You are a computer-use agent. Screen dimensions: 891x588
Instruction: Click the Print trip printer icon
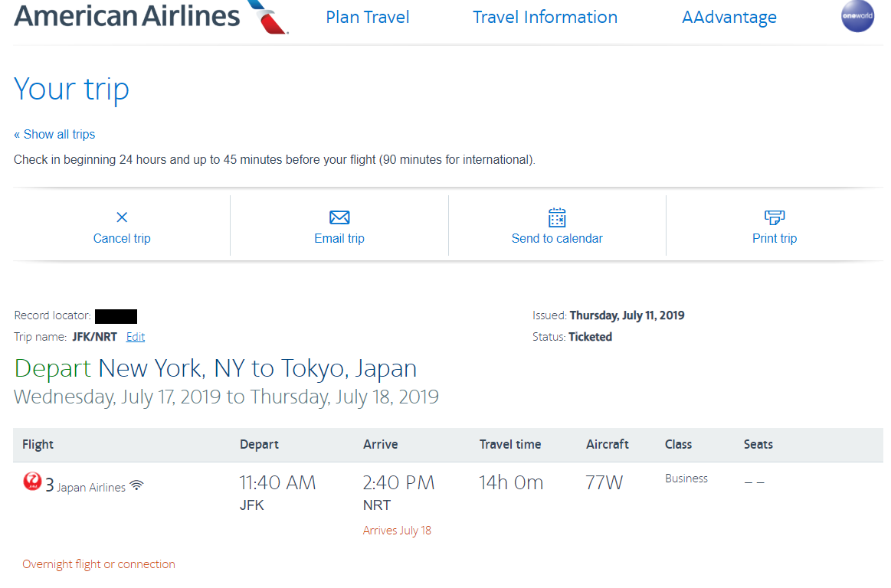pos(775,217)
